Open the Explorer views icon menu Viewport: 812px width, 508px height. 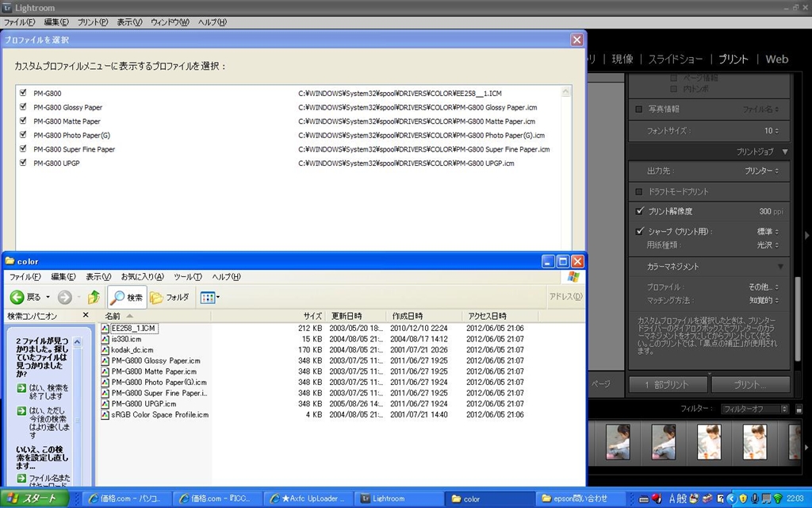point(209,297)
